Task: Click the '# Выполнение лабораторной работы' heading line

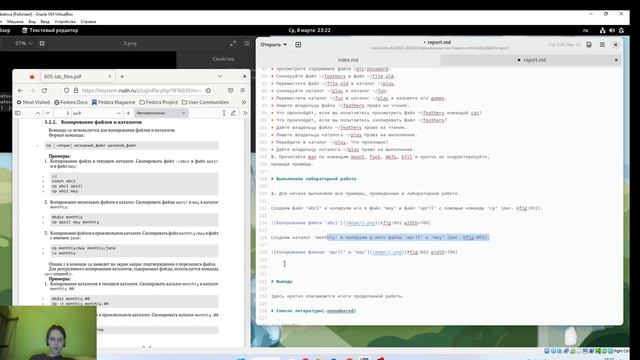Action: (x=314, y=179)
